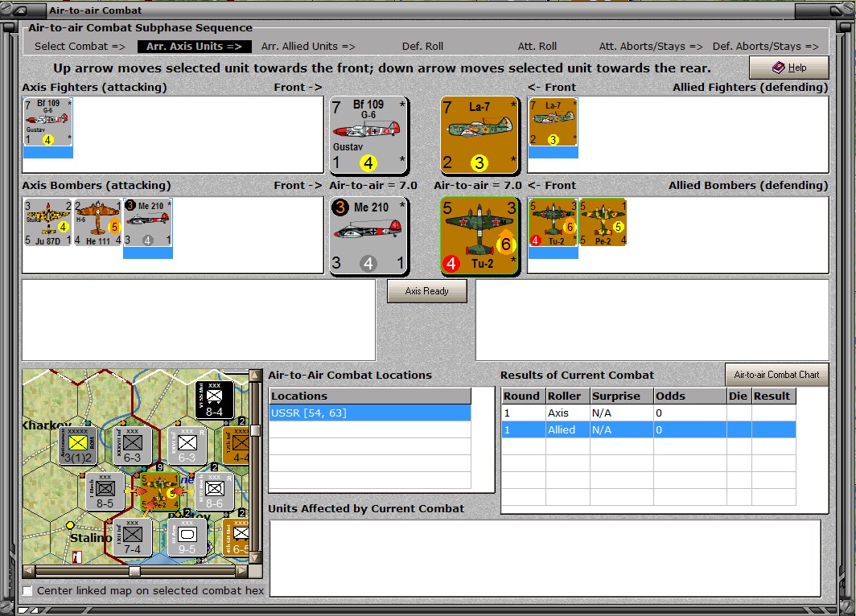Click the Round column header

524,396
